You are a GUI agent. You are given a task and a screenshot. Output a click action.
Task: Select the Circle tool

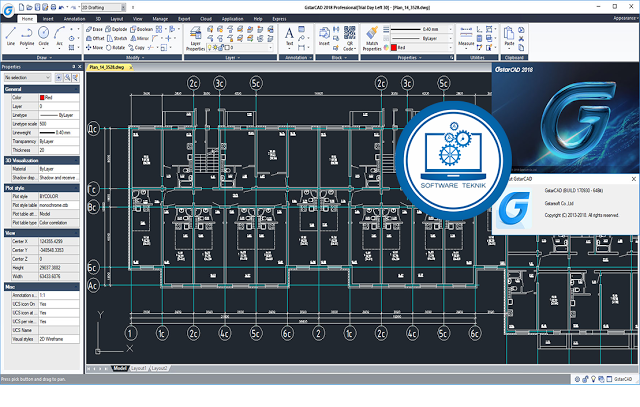(x=43, y=36)
